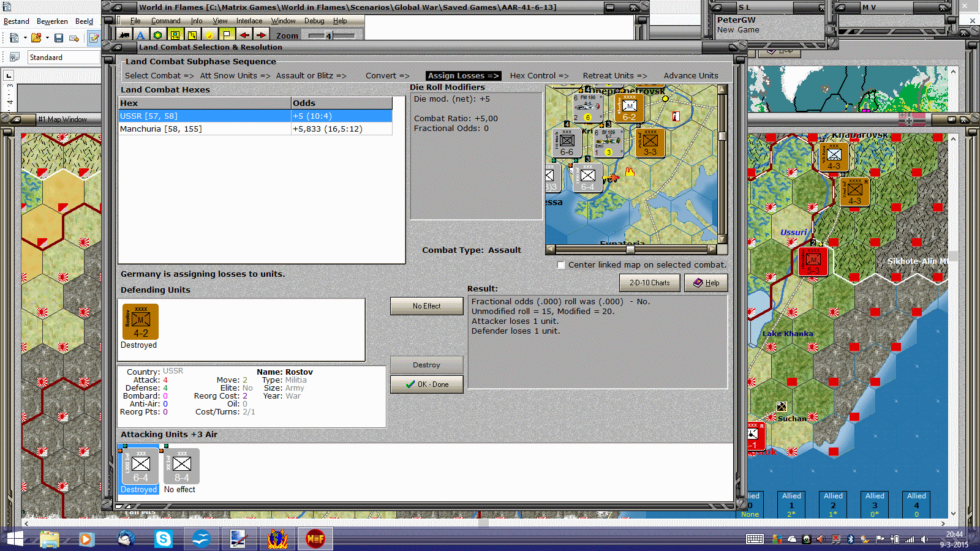Enable Center linked map on selected combat
980x551 pixels.
561,265
